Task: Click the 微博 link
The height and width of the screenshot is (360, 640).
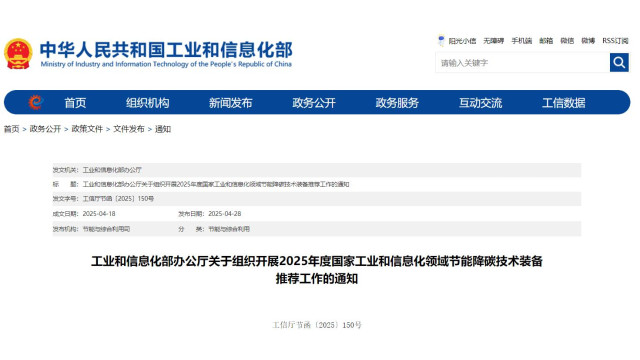Action: 588,41
